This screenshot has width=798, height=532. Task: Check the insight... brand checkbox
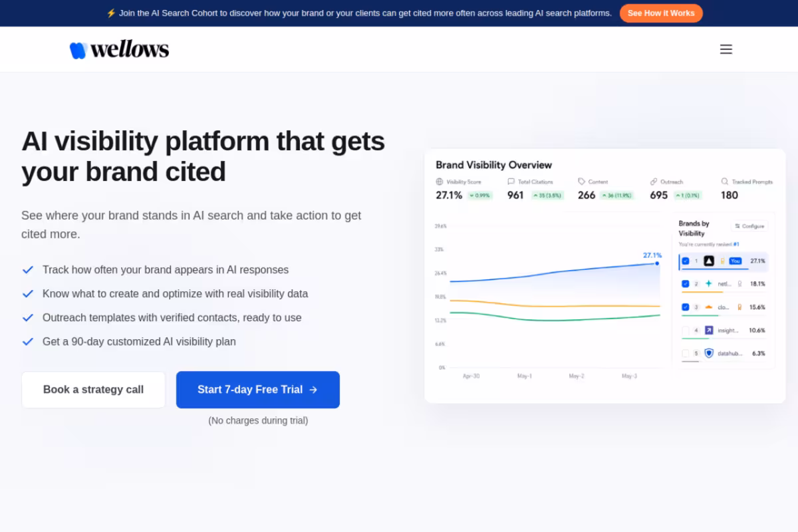pyautogui.click(x=686, y=331)
